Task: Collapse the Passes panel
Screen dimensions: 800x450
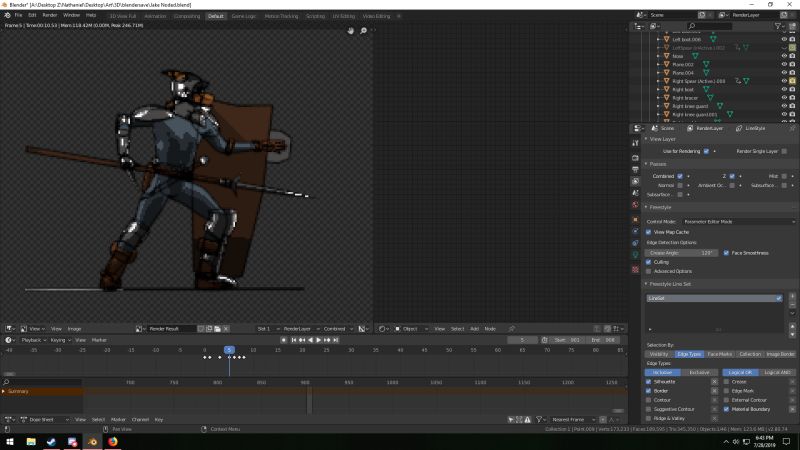Action: pos(646,164)
